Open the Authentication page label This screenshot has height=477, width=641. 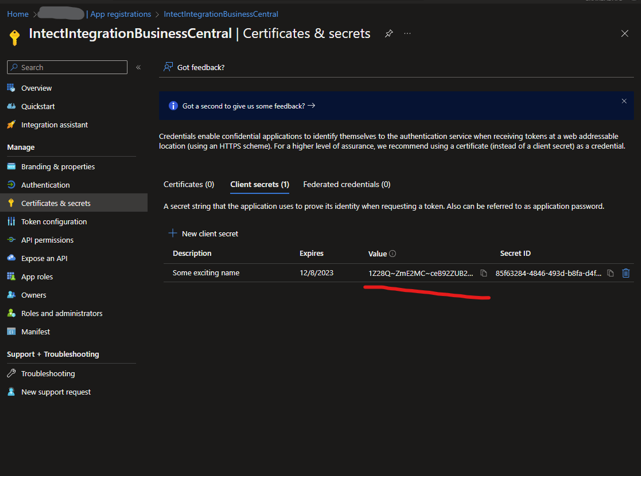(x=45, y=185)
